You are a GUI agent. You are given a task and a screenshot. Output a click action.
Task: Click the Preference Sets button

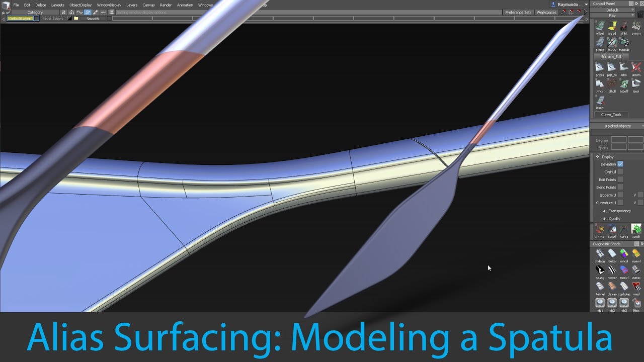point(518,12)
